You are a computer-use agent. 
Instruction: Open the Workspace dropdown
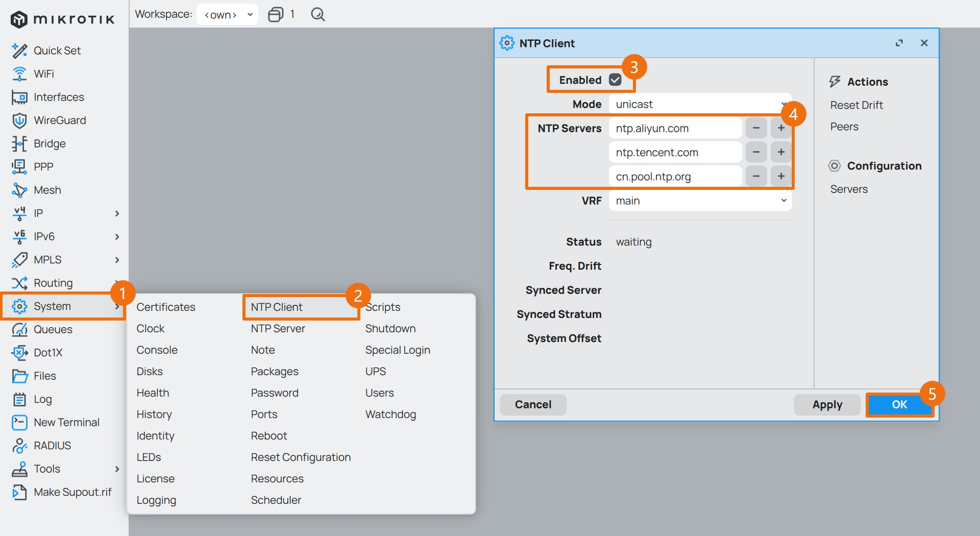(x=227, y=14)
